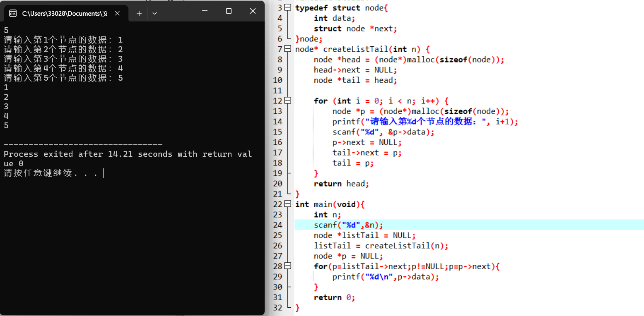This screenshot has width=644, height=316.
Task: Click 'struct node *next;' line
Action: tap(355, 29)
